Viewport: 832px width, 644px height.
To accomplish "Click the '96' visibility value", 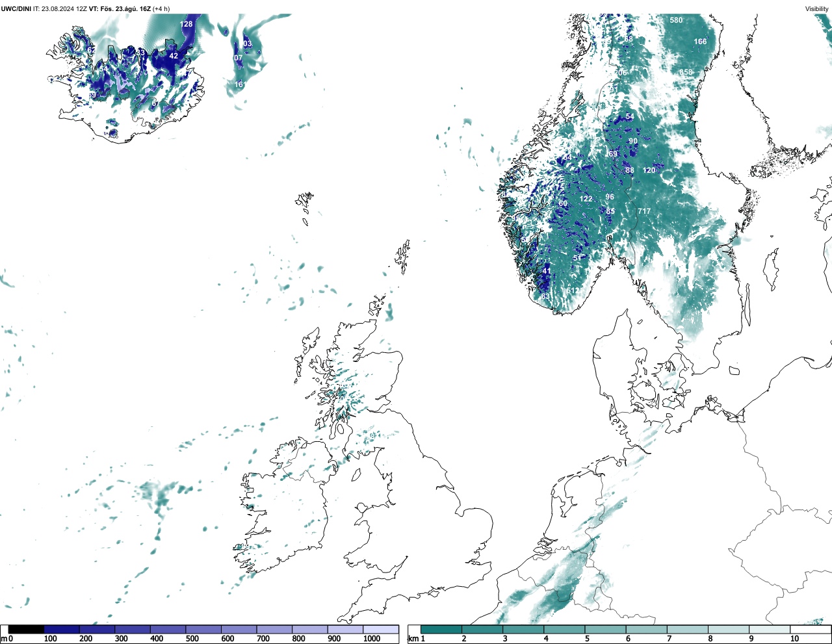I will 610,197.
